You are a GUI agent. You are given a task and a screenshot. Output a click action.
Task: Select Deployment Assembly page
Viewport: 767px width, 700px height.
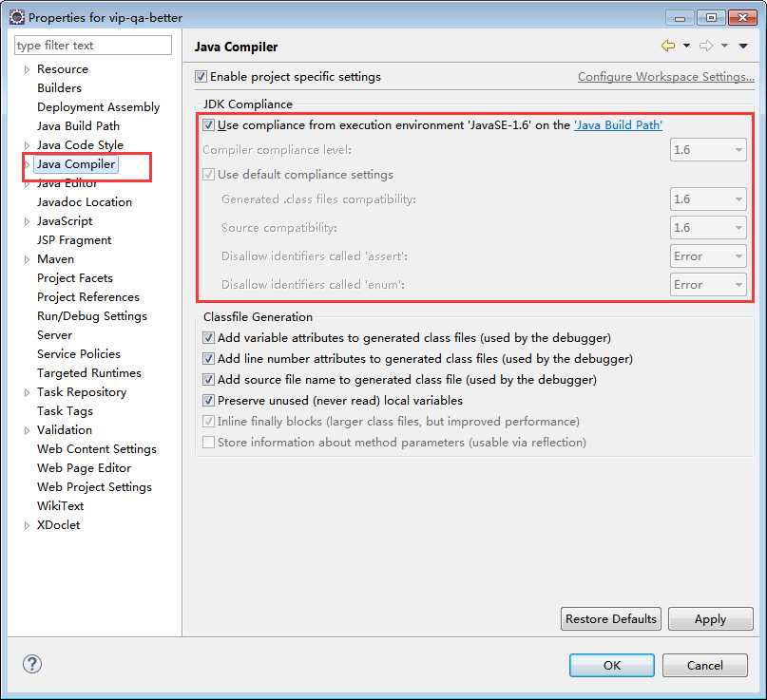point(98,107)
